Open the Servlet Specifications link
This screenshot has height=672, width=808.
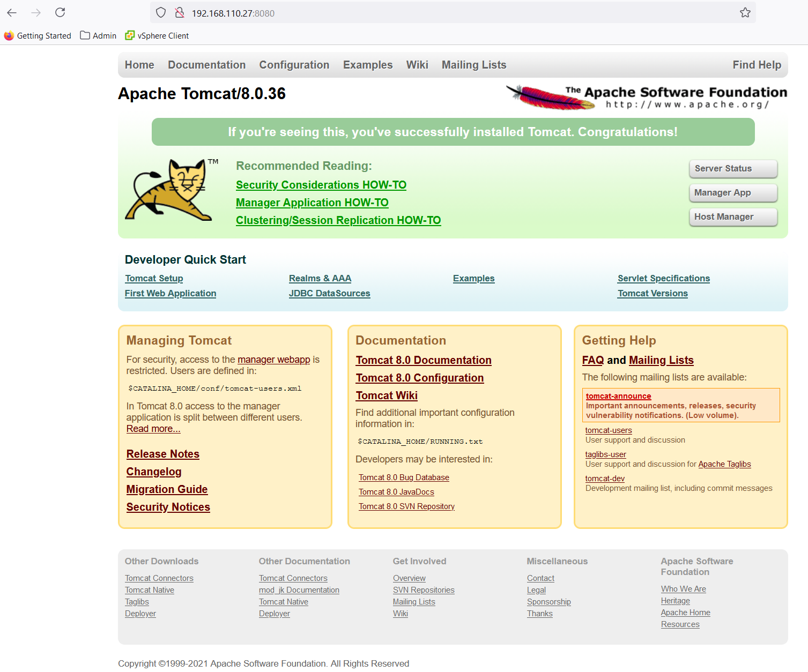pyautogui.click(x=663, y=278)
